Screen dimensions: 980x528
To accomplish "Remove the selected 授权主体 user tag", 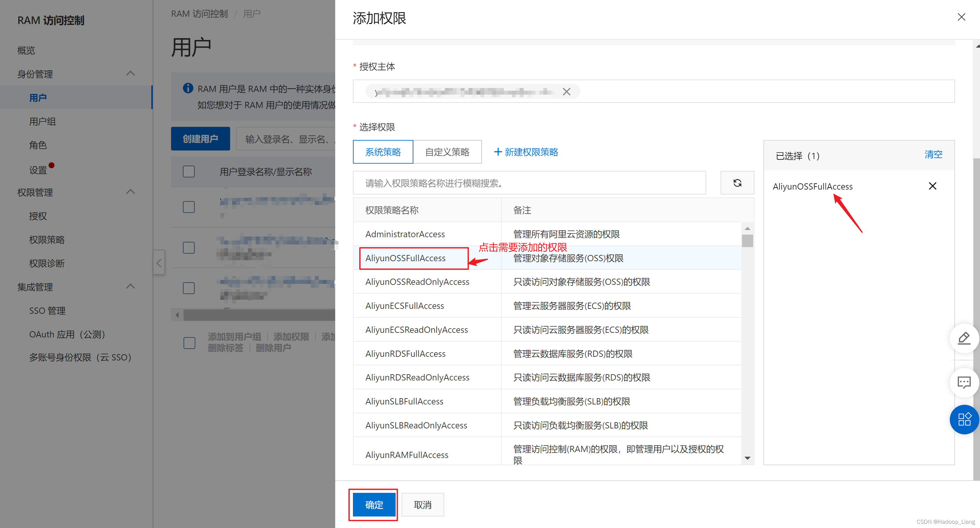I will point(566,92).
